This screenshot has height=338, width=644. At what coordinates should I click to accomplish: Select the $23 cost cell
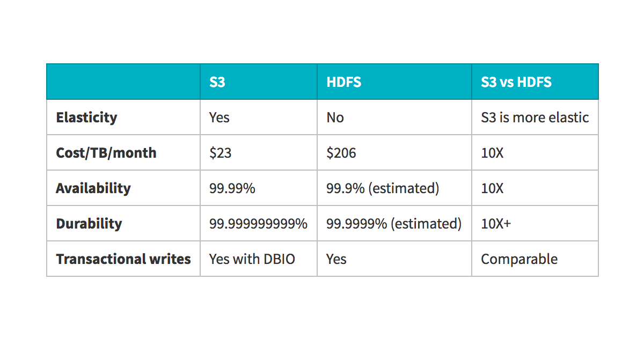click(x=221, y=153)
